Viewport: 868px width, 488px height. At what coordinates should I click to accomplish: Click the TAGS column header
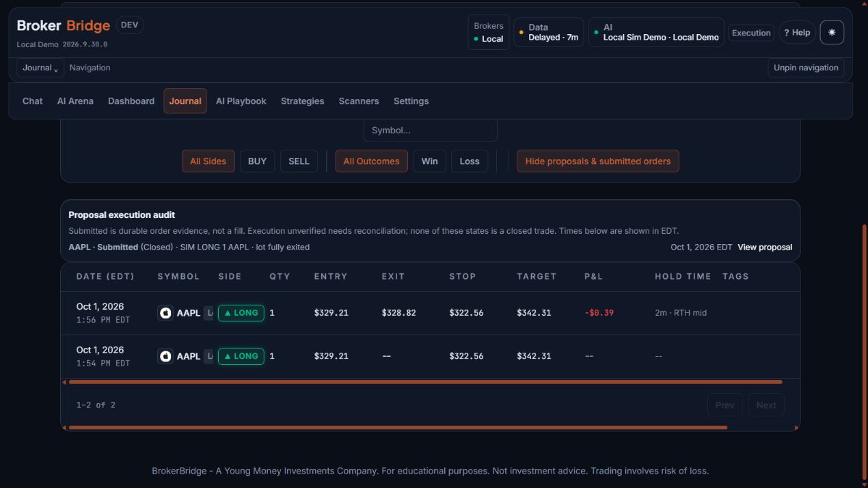click(x=735, y=276)
